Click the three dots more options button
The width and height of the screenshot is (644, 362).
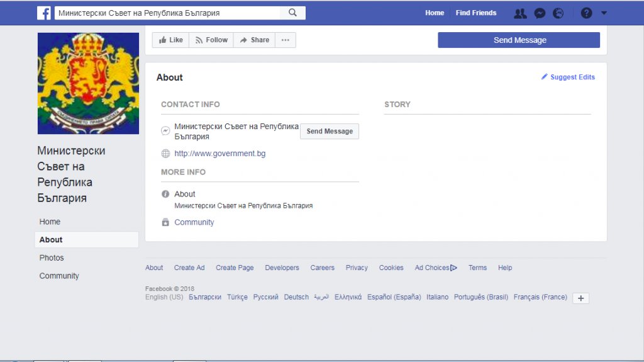coord(286,40)
